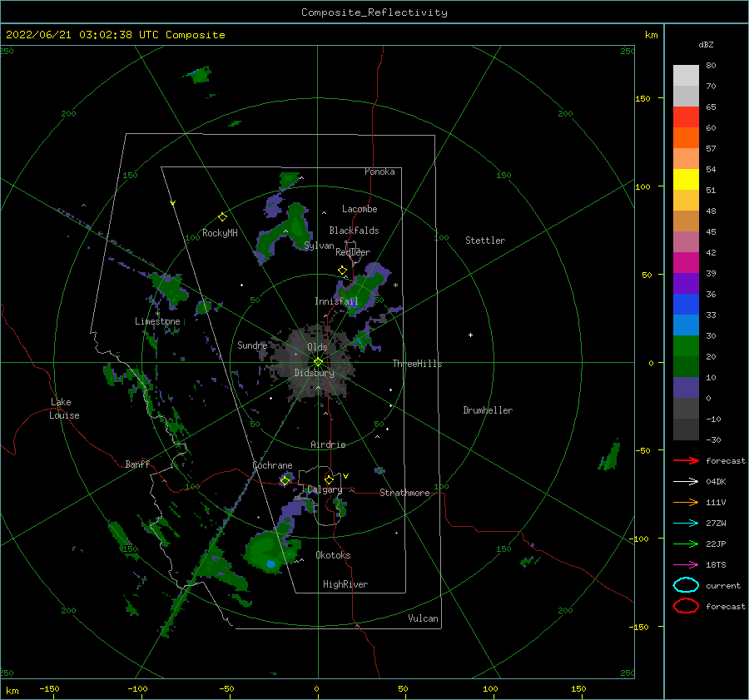Select the white 04DK arrow legend icon
749x700 pixels.
point(686,481)
